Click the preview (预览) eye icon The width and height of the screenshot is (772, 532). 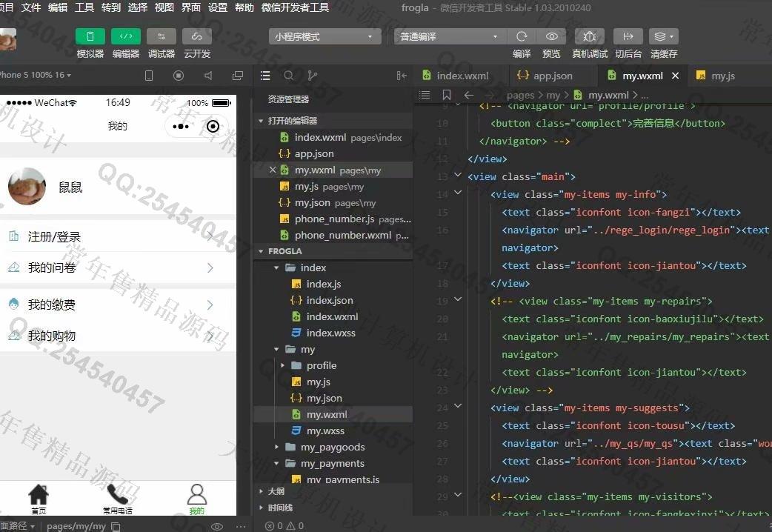(552, 36)
